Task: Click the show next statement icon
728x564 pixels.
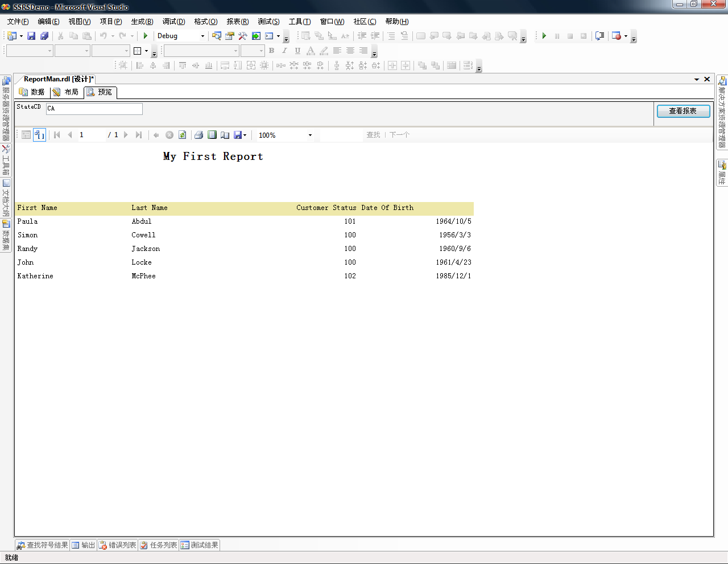Action: (x=599, y=36)
